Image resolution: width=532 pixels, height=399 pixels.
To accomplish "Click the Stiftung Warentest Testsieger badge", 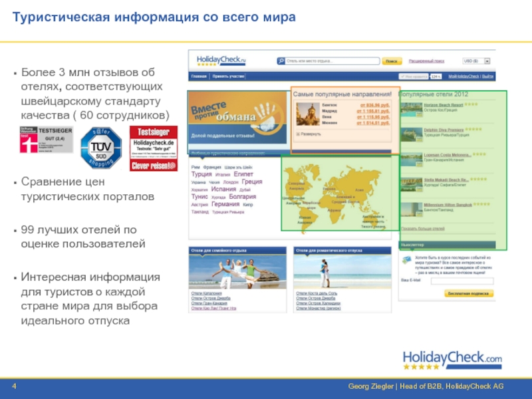I will click(x=46, y=140).
